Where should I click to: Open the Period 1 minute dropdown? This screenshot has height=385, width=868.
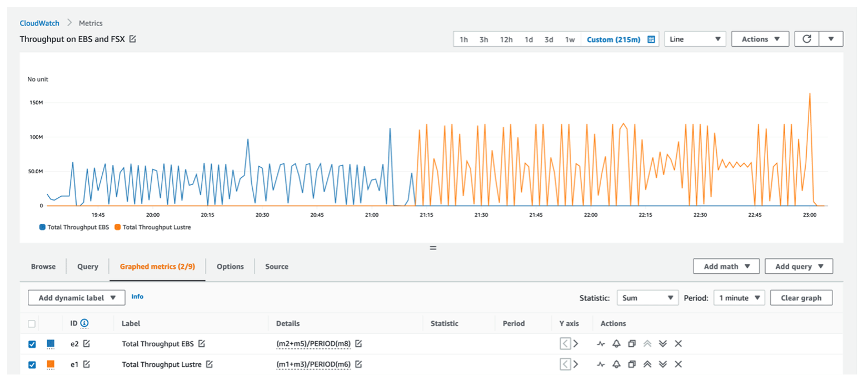(739, 298)
